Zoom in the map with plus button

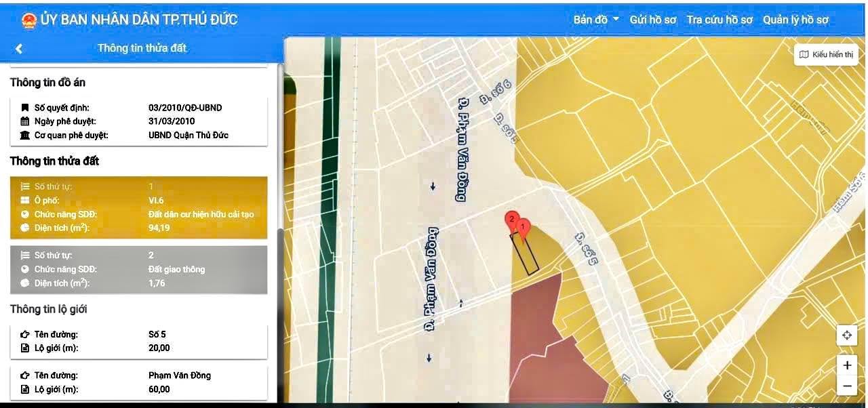tap(846, 365)
